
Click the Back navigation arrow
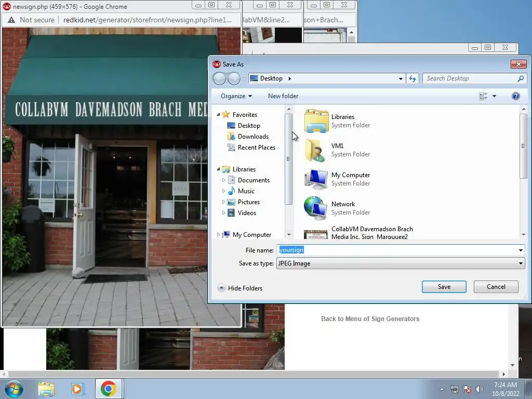(x=219, y=78)
